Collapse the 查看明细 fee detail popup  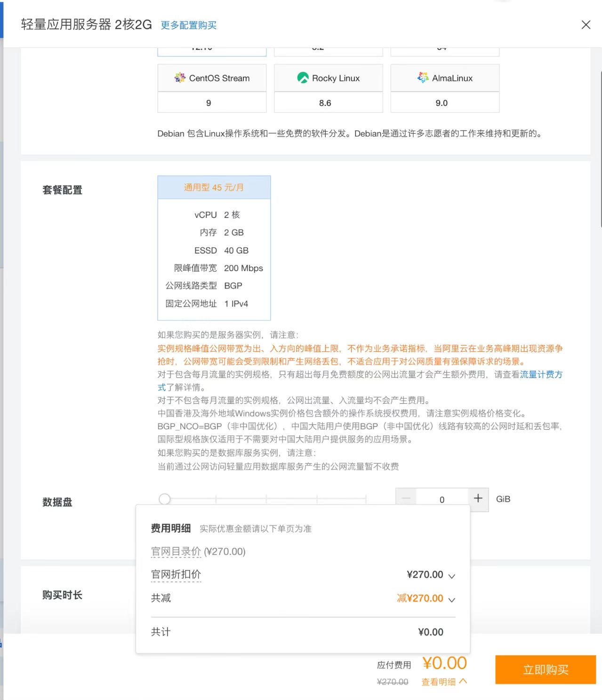pyautogui.click(x=443, y=681)
